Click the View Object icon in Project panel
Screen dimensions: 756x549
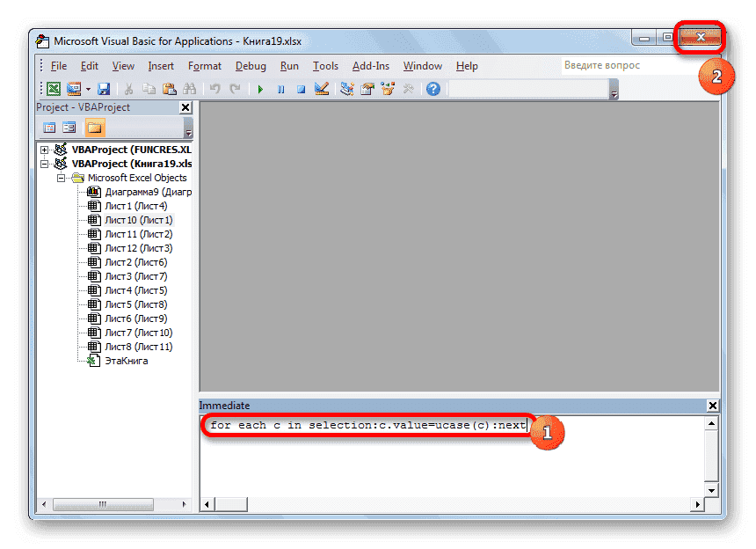69,127
